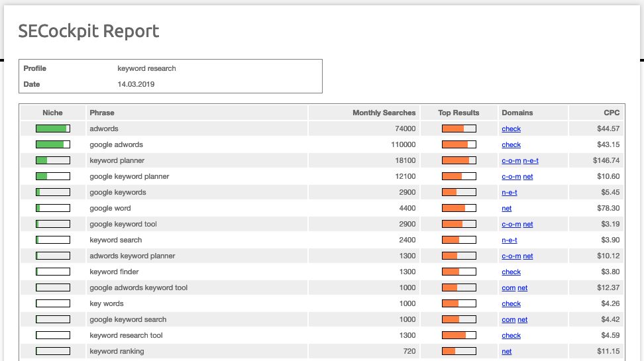The width and height of the screenshot is (644, 361).
Task: Open the 'check' domain link for google adwords
Action: pyautogui.click(x=511, y=145)
